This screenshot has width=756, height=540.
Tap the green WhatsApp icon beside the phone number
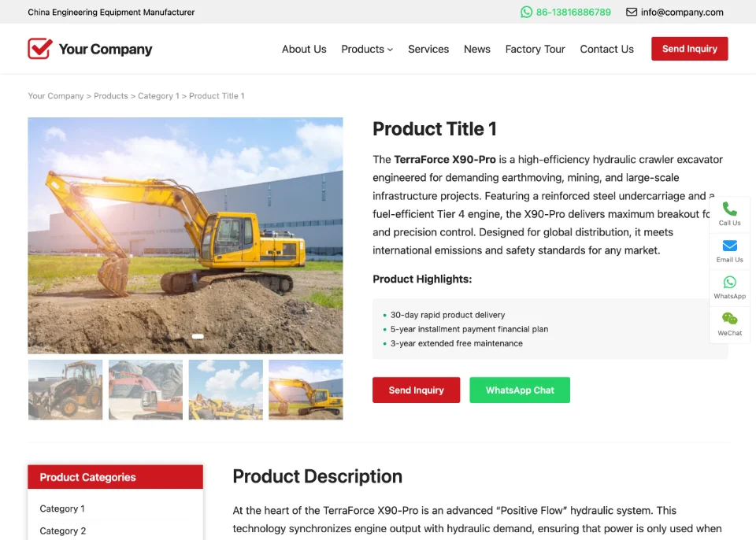point(526,12)
